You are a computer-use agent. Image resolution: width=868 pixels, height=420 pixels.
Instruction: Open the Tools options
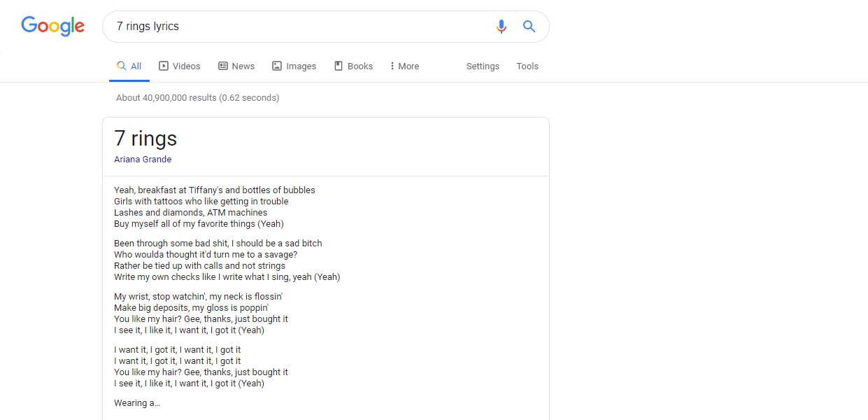[x=527, y=66]
